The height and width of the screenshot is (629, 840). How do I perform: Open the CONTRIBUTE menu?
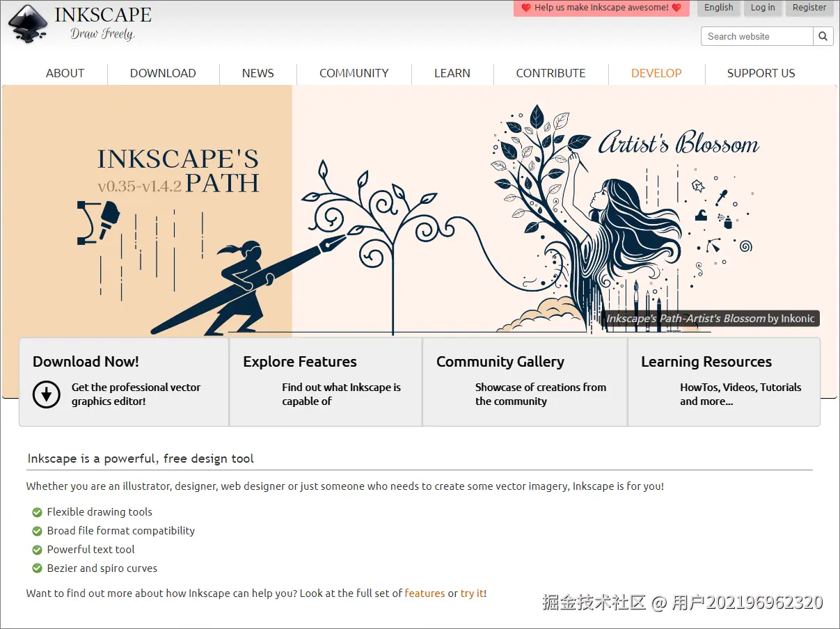(550, 73)
